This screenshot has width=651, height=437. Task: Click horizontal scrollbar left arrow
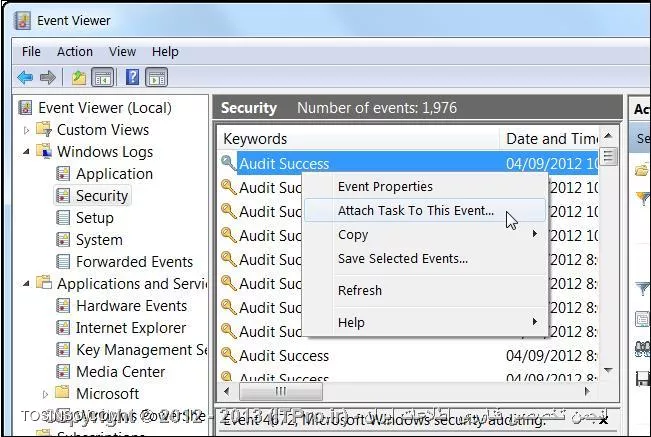(x=226, y=391)
